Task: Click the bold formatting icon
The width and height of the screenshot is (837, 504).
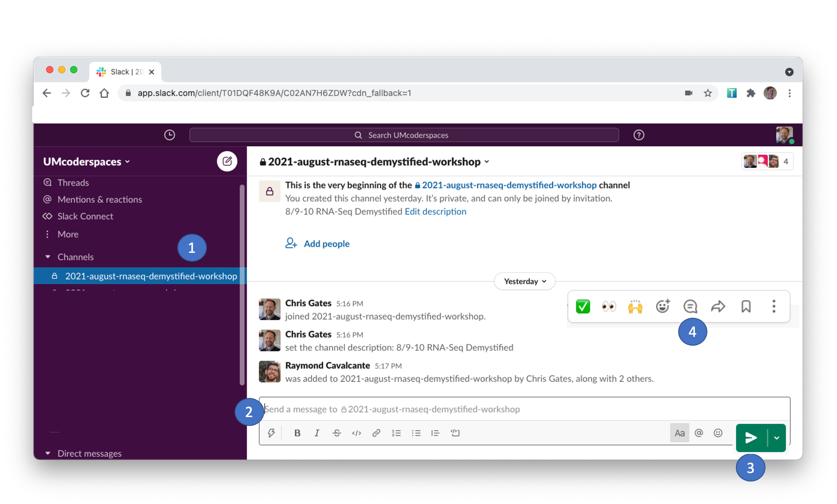Action: point(297,432)
